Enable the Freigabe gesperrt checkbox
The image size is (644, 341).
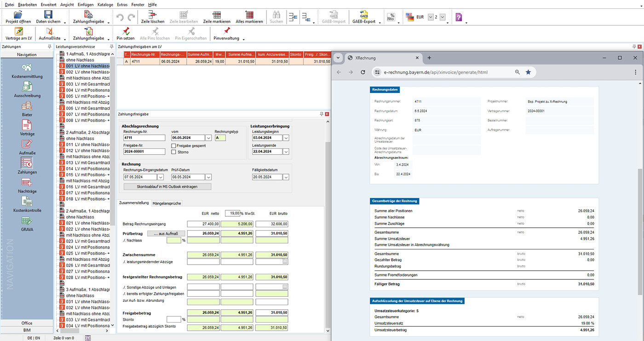(x=174, y=146)
